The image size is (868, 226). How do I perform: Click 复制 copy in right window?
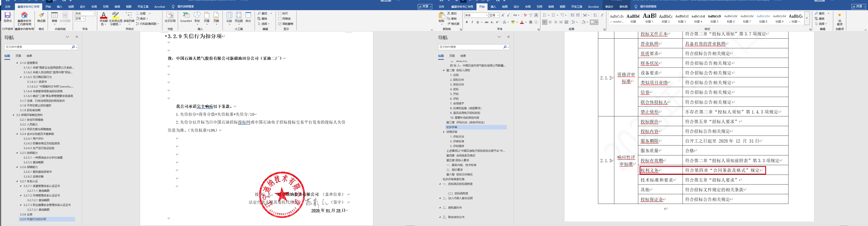pyautogui.click(x=452, y=18)
